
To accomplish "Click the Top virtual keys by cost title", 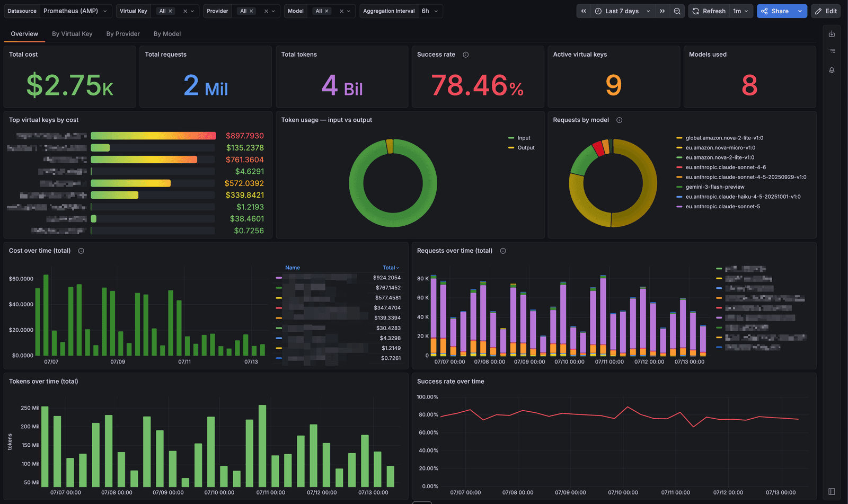I will [43, 120].
